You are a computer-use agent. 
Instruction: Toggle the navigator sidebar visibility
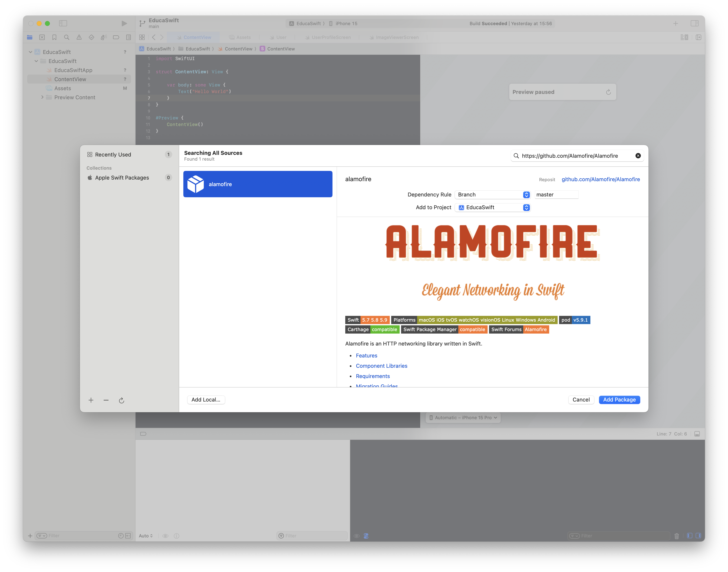[x=63, y=23]
